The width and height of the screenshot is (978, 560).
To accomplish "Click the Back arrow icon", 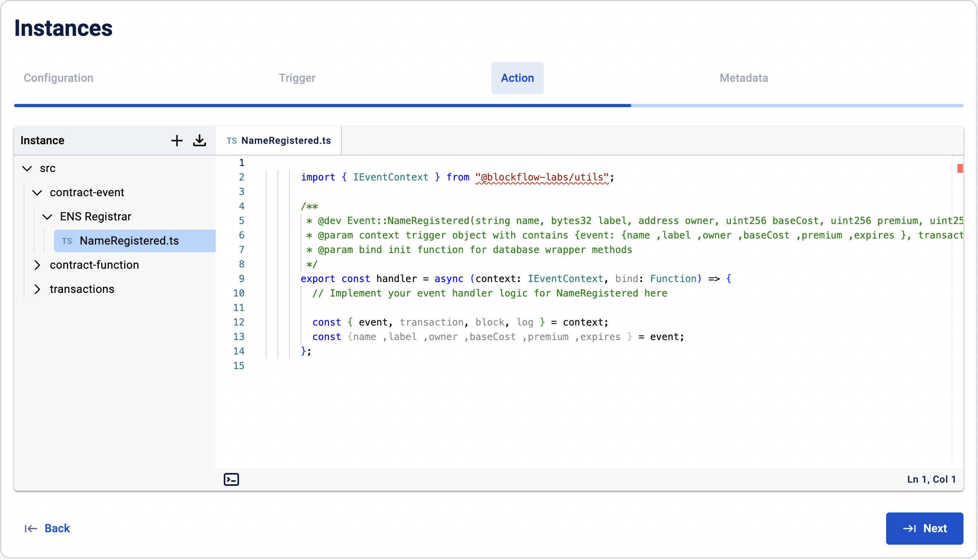I will click(x=31, y=529).
